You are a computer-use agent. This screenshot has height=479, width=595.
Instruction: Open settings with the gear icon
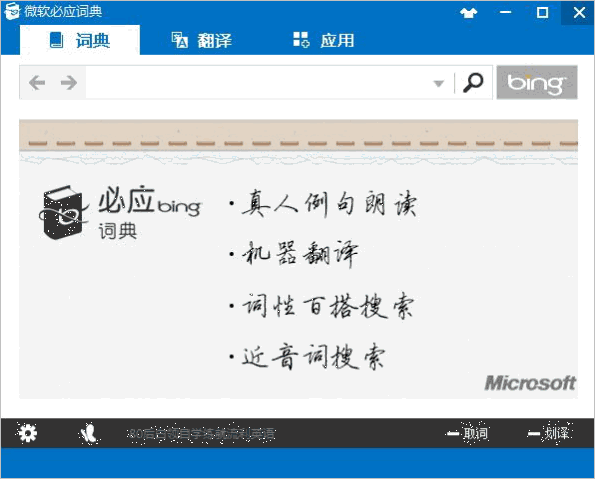pyautogui.click(x=27, y=433)
